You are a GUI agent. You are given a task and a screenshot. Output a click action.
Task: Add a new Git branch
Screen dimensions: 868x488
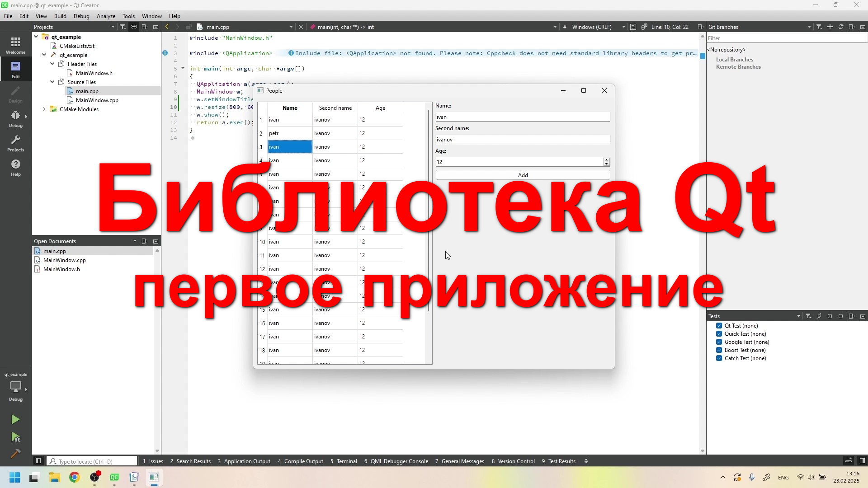(830, 27)
